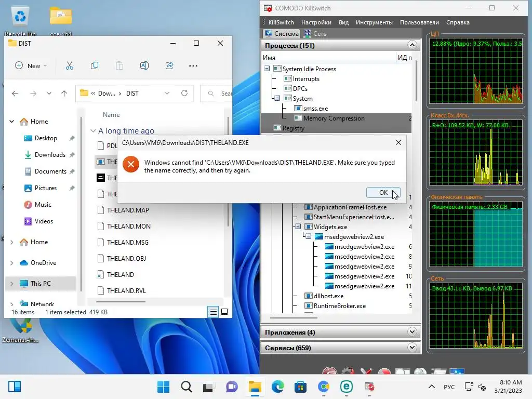Click the KillSwitch taskbar icon
532x399 pixels.
tap(369, 387)
